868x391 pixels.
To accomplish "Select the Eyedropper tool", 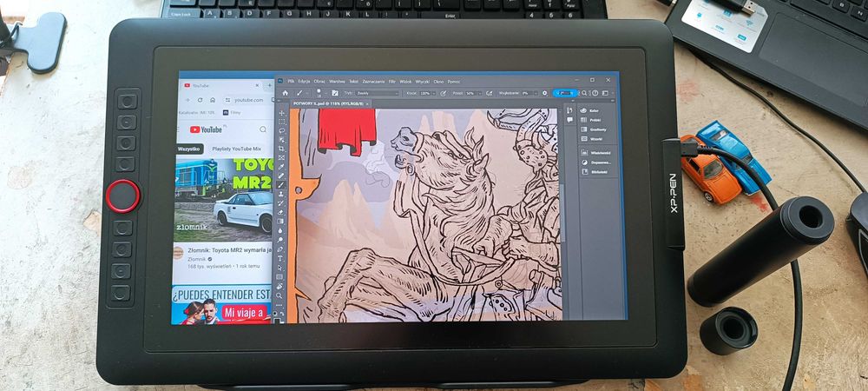I will tap(280, 167).
